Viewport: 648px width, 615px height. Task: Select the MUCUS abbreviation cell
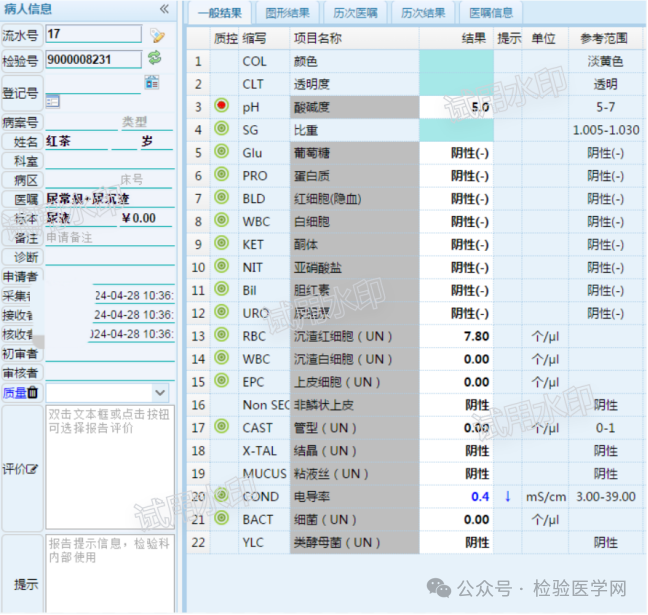coord(264,474)
